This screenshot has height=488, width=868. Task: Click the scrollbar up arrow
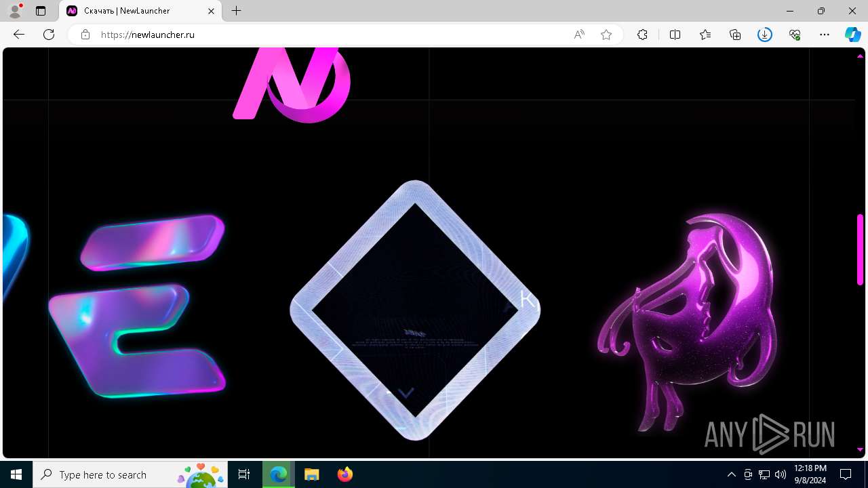tap(860, 56)
